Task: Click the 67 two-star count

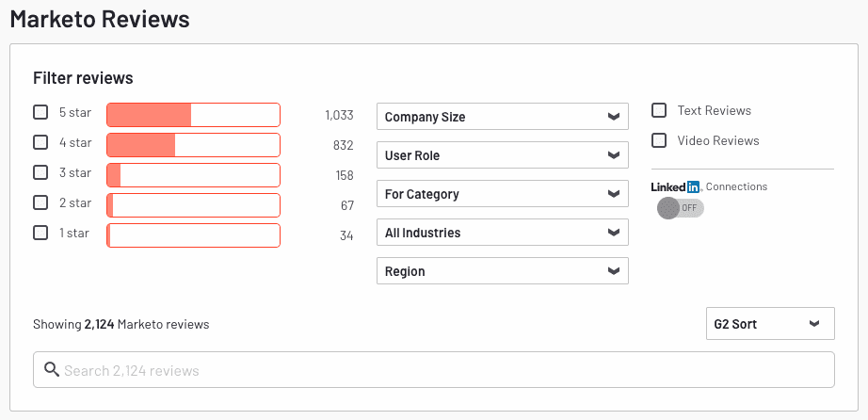Action: 347,205
